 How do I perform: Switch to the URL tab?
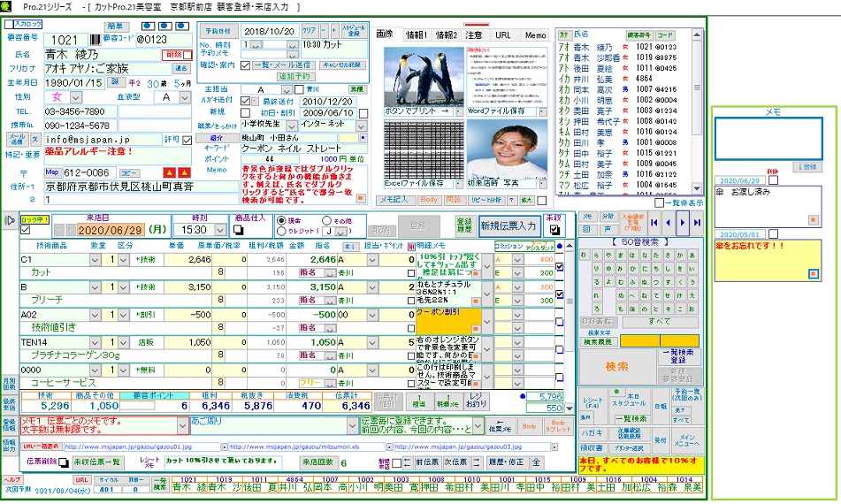(x=503, y=34)
